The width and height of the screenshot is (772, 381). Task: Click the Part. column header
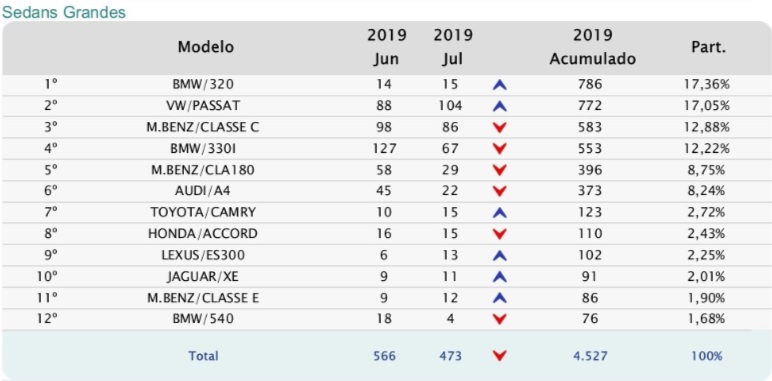pos(708,47)
